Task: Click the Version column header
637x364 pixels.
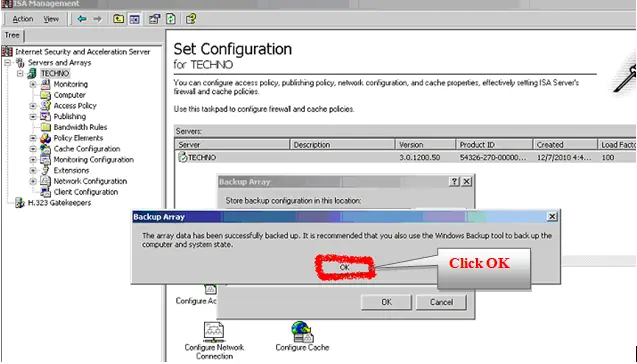Action: [x=425, y=145]
